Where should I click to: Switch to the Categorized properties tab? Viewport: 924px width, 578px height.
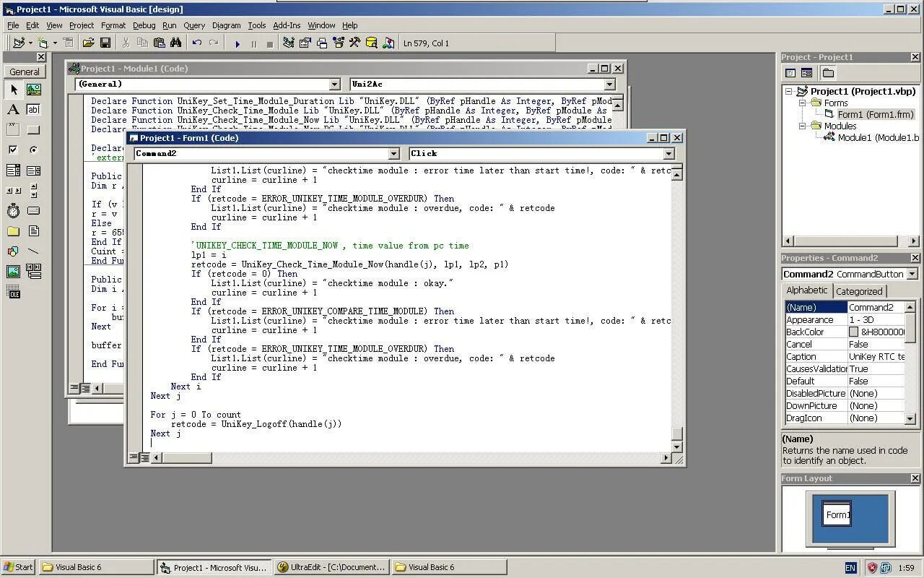click(859, 291)
